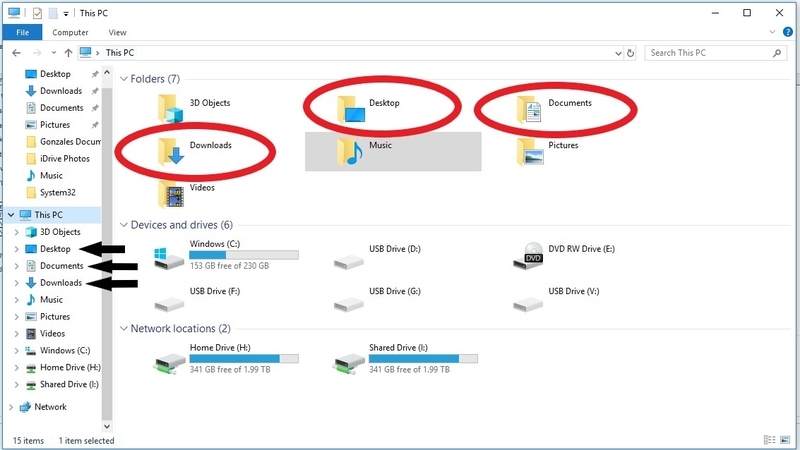The image size is (800, 450).
Task: Open Shared Drive (I:) network location
Action: coord(348,360)
